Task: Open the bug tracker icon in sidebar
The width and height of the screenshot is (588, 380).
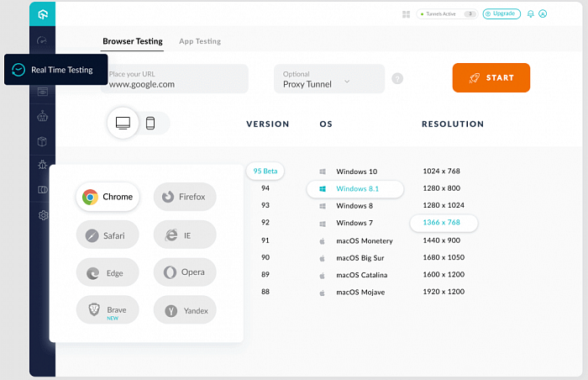Action: (x=42, y=164)
